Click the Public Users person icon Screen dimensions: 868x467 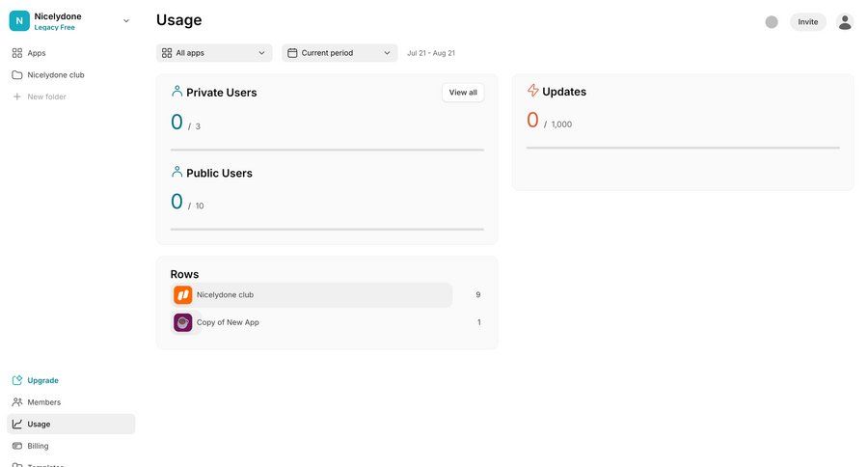[x=176, y=172]
